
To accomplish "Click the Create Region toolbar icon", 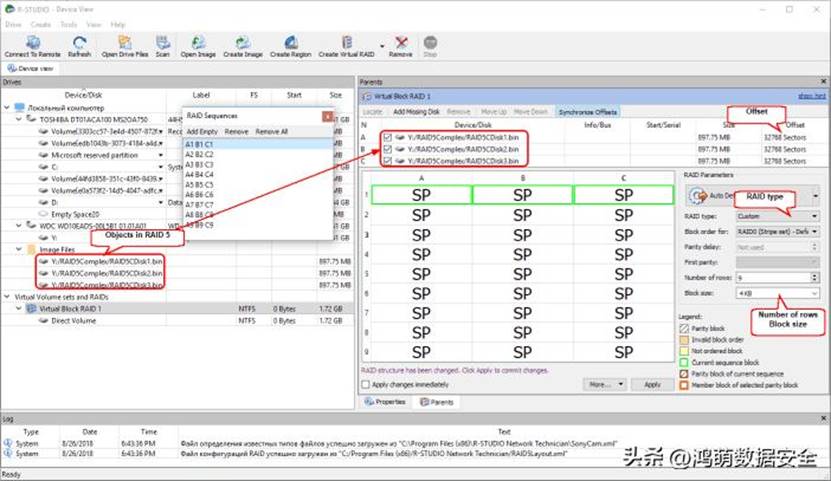I will coord(290,43).
